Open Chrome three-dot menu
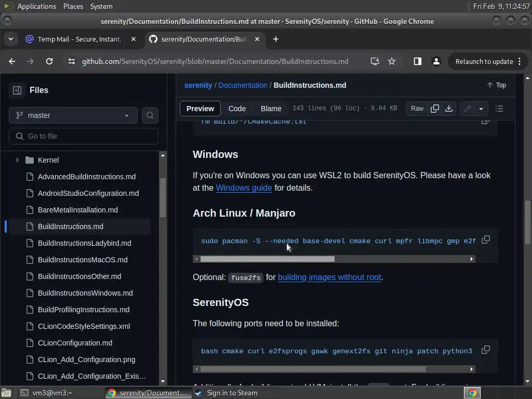The height and width of the screenshot is (399, 532). click(x=520, y=61)
